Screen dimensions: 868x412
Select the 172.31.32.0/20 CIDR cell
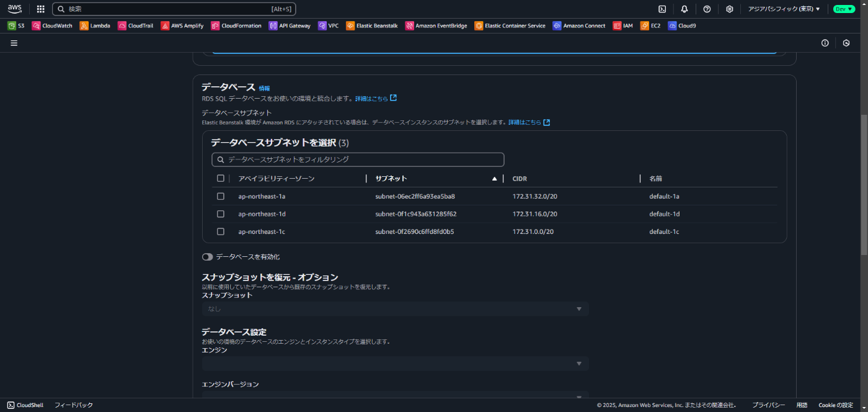[534, 196]
